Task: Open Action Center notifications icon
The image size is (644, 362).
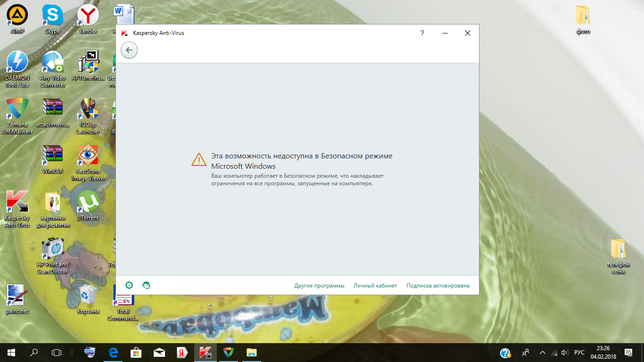Action: [x=628, y=353]
